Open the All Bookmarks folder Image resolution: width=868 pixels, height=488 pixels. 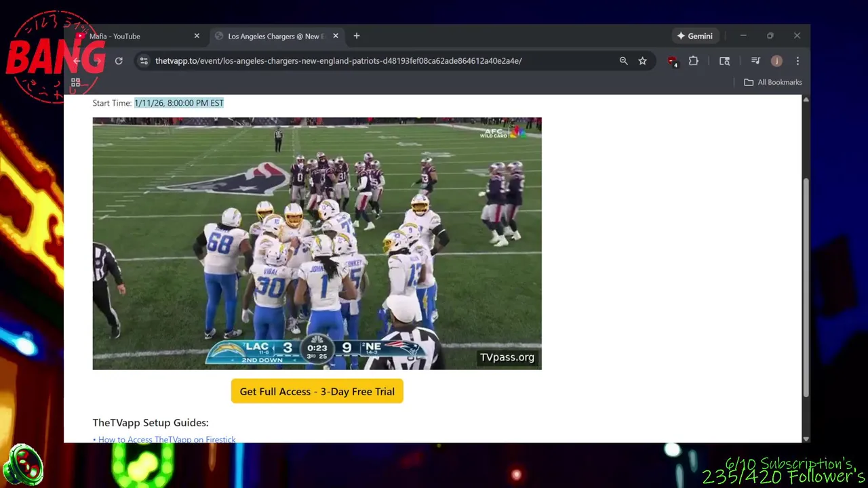(773, 82)
